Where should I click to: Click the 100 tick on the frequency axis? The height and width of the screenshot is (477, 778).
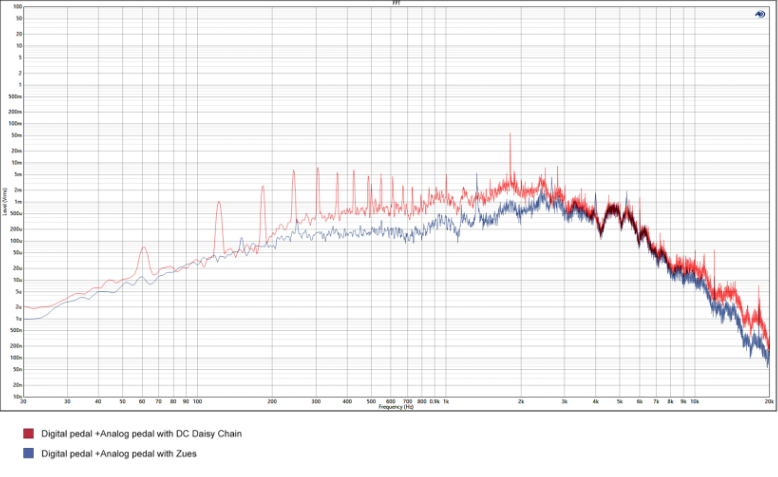(x=197, y=401)
